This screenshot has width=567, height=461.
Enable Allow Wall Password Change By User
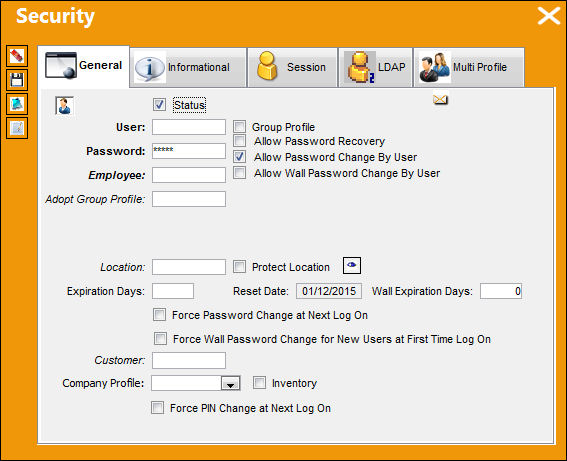click(239, 172)
